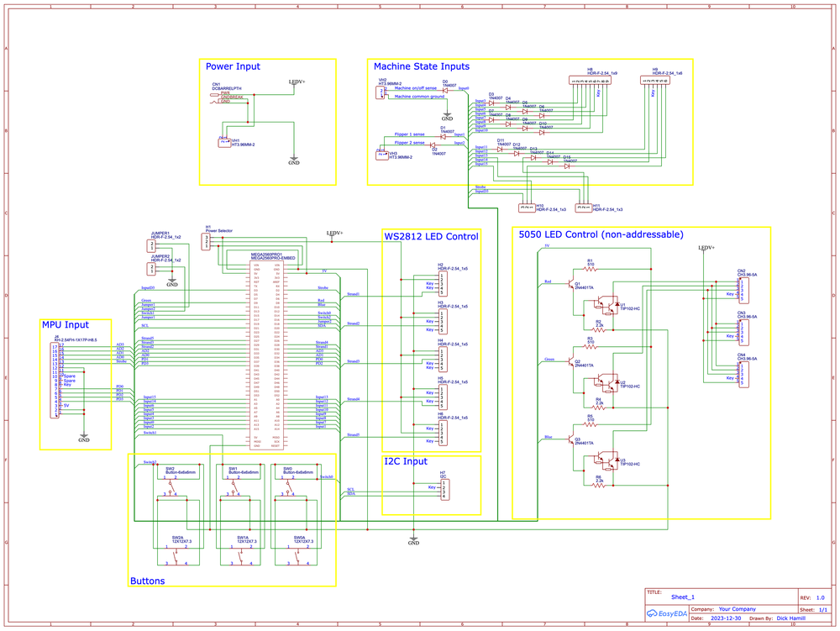This screenshot has height=631, width=840.
Task: Select the CN1 DCBARRELPTH barrel jack symbol
Action: [x=225, y=97]
